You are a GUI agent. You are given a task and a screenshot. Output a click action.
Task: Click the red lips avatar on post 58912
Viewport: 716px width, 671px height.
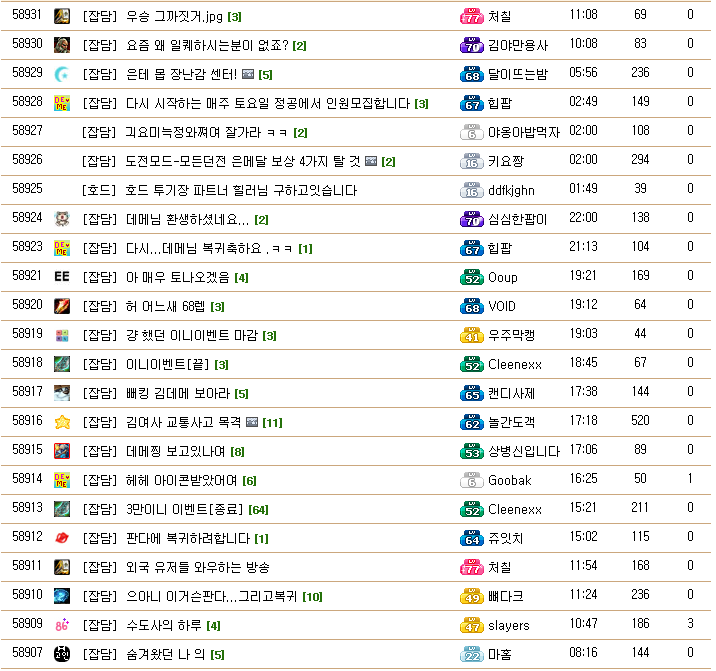(61, 538)
